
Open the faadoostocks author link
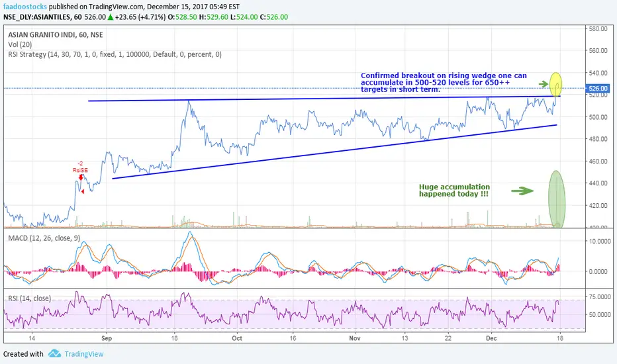(25, 7)
